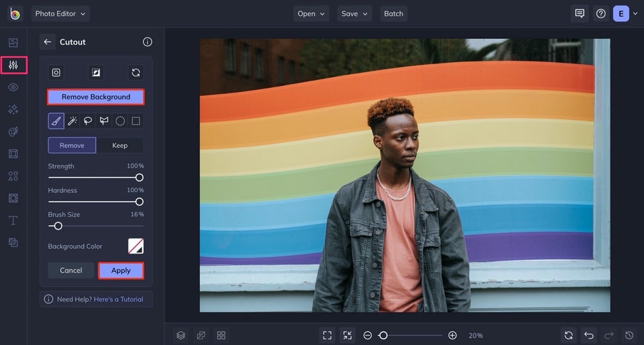Open the Text tool in sidebar

pyautogui.click(x=13, y=220)
